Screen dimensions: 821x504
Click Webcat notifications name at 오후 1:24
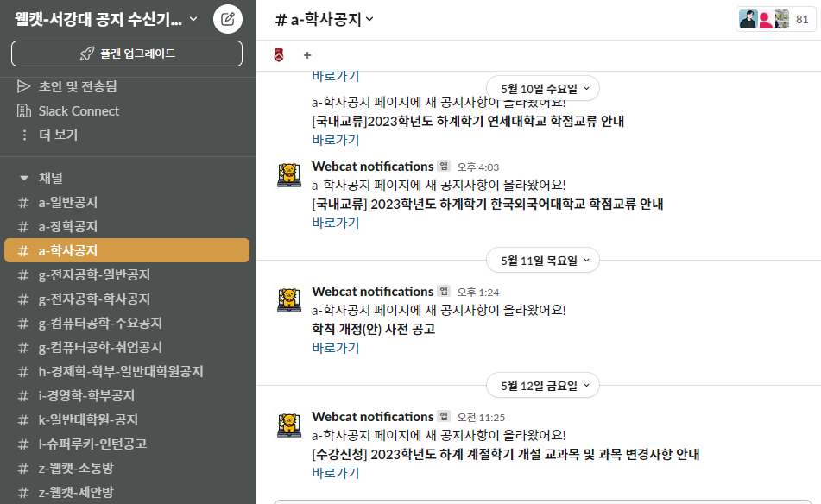[x=373, y=292]
